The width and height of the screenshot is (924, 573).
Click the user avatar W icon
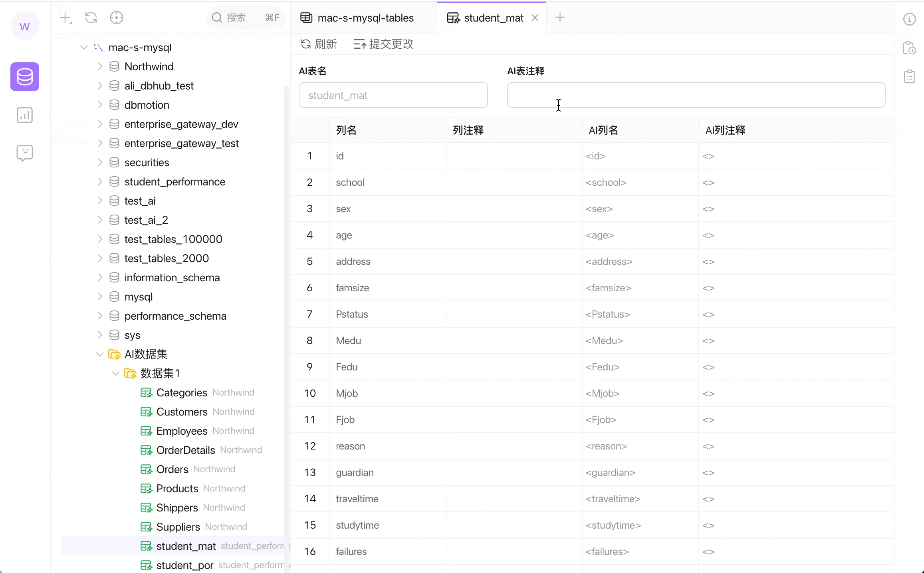click(x=25, y=26)
